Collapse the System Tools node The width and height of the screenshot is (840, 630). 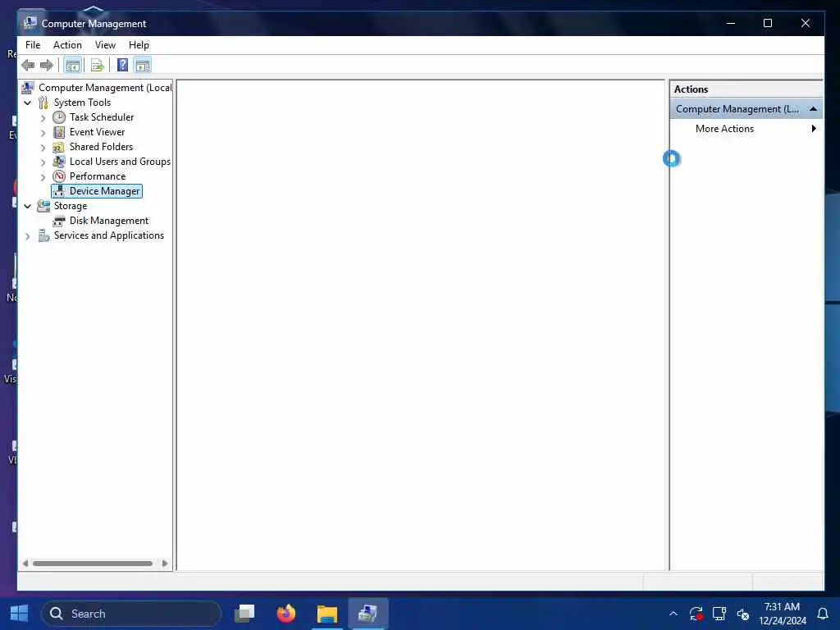28,103
